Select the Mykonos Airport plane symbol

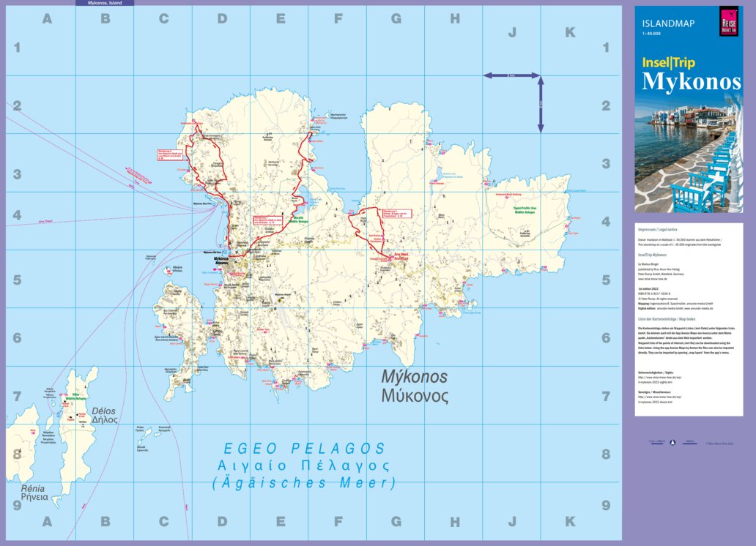pyautogui.click(x=279, y=300)
